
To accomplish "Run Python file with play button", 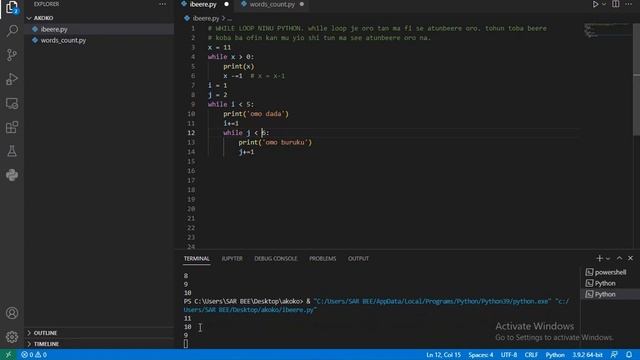I will tap(595, 4).
